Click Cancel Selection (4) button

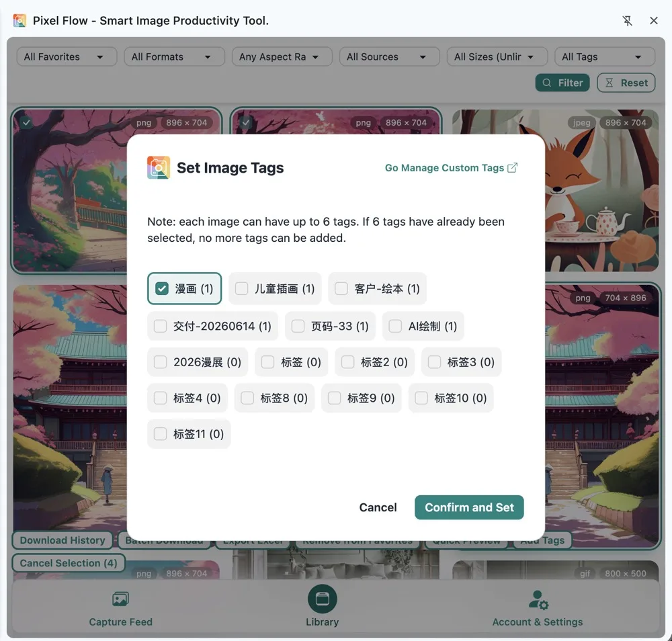(69, 563)
